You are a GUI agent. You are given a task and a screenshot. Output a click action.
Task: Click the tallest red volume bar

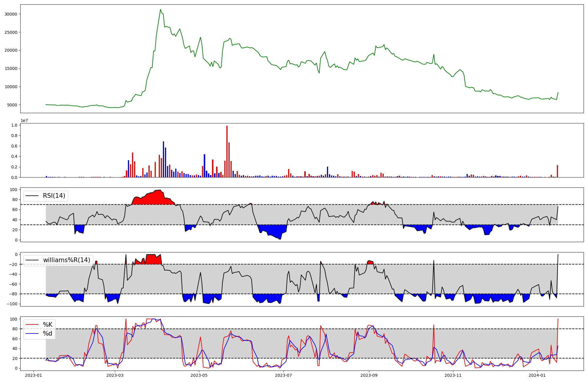click(x=227, y=152)
